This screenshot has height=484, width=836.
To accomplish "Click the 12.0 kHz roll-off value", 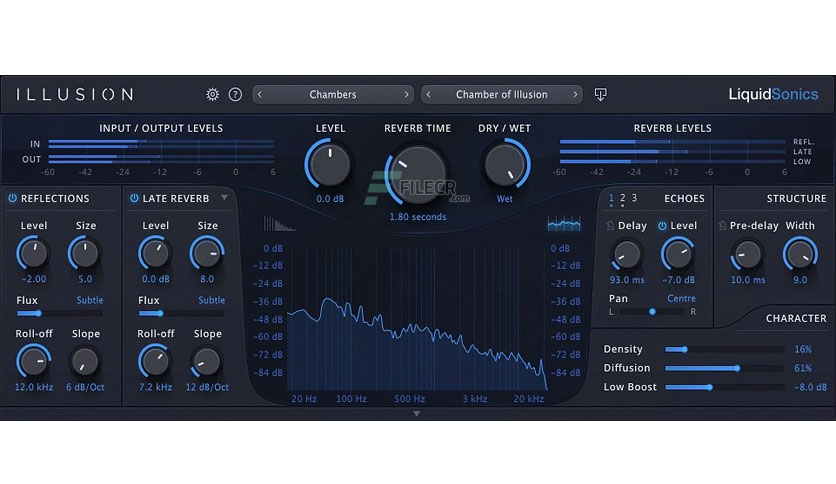I will coord(34,388).
